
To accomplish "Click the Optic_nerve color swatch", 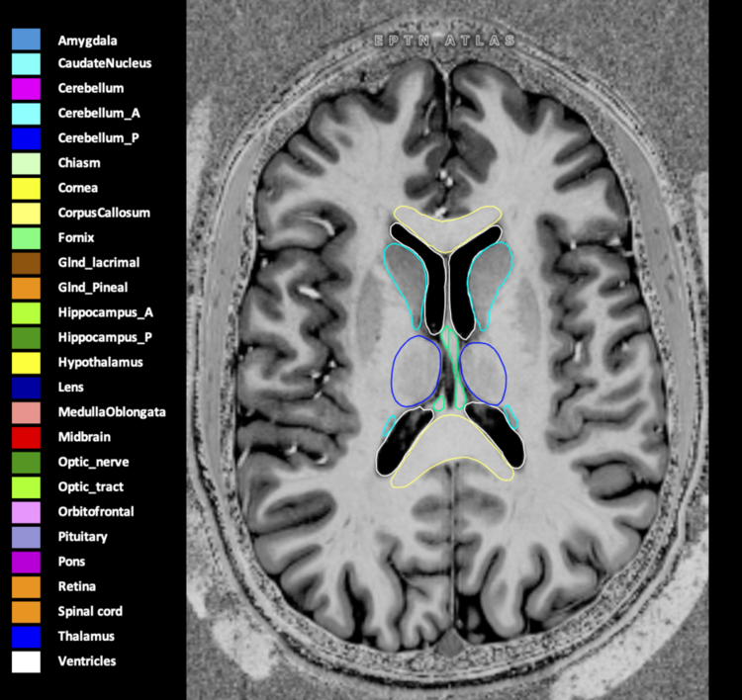I will pos(26,463).
